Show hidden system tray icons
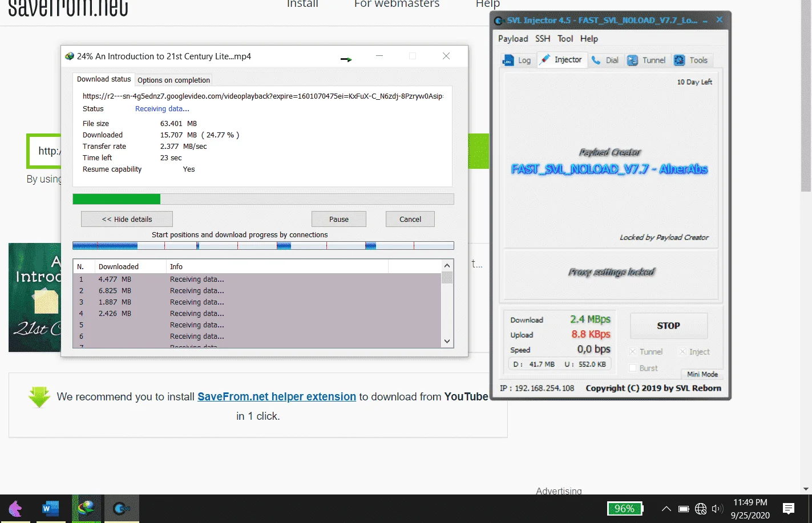812x523 pixels. [666, 509]
